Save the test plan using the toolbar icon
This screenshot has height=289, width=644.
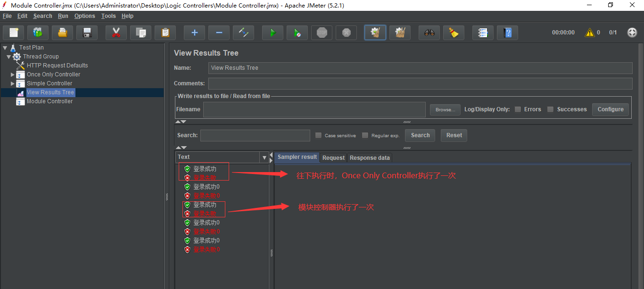[x=87, y=33]
